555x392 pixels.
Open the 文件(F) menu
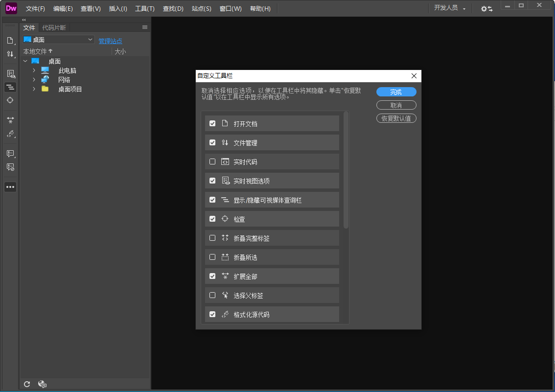click(35, 8)
